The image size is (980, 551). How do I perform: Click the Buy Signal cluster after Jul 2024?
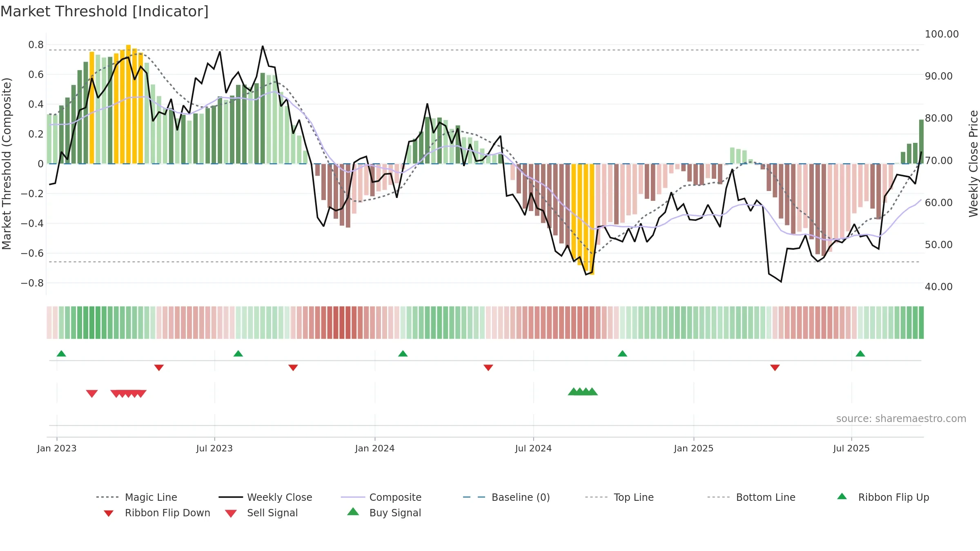(x=583, y=392)
